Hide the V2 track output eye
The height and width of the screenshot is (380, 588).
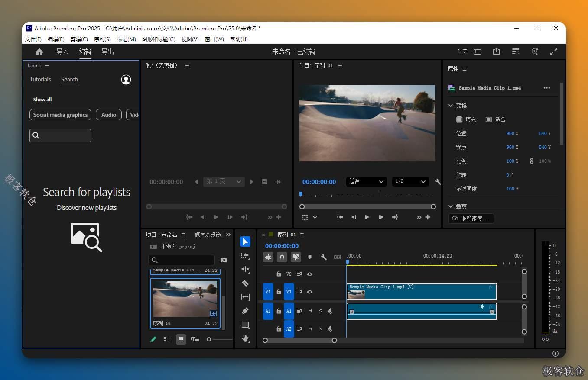pyautogui.click(x=310, y=274)
